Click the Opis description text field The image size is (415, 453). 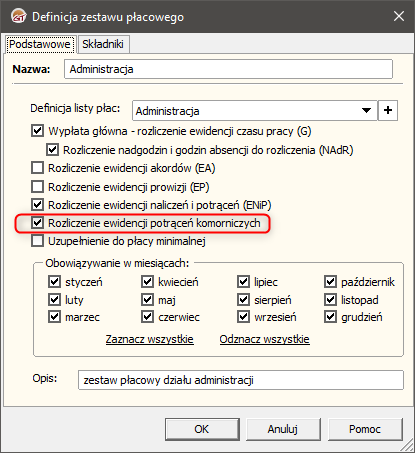pyautogui.click(x=241, y=380)
